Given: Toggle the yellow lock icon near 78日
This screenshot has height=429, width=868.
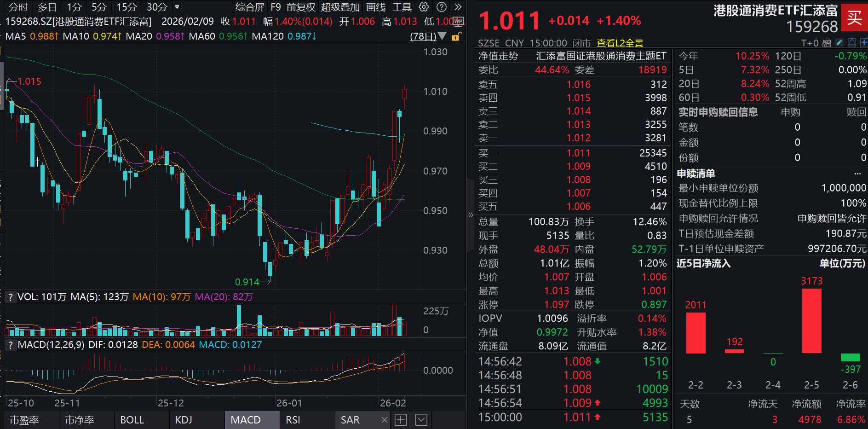Looking at the screenshot, I should (x=456, y=36).
